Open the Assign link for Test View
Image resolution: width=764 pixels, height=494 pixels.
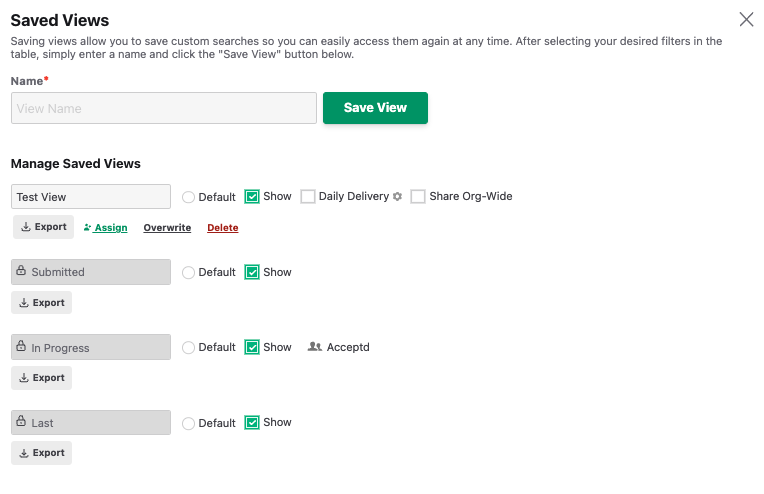point(106,228)
